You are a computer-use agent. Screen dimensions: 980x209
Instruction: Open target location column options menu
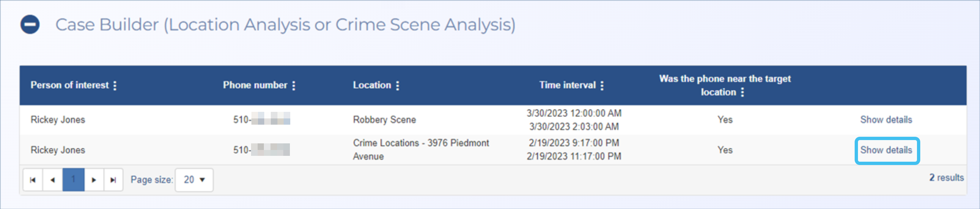pyautogui.click(x=742, y=92)
